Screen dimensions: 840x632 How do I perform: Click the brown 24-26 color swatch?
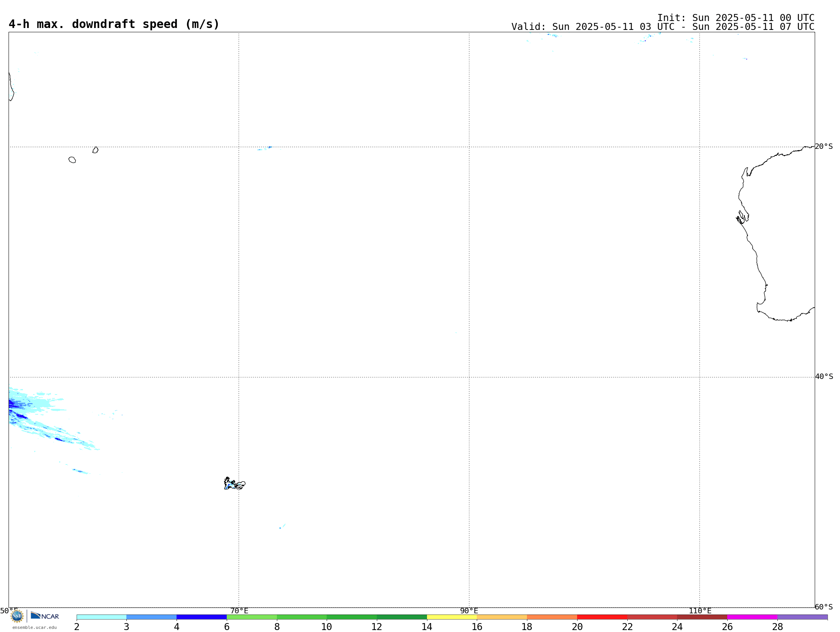point(702,617)
